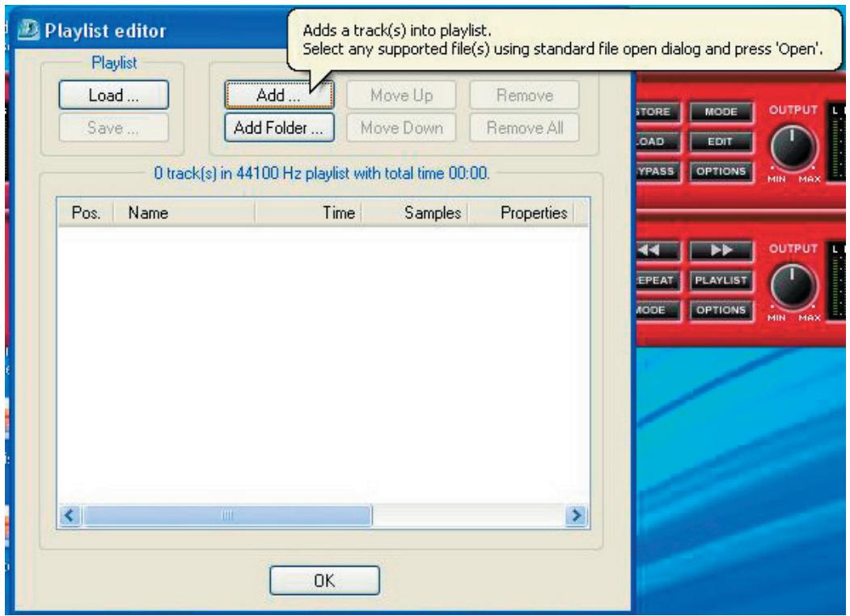Click OPTIONS button on lower red panel
This screenshot has width=850, height=616.
[721, 310]
